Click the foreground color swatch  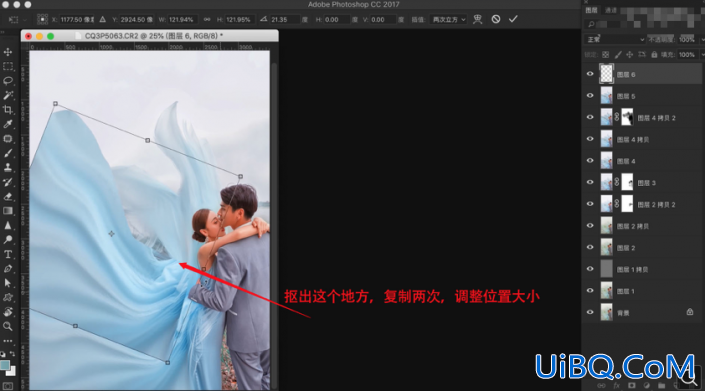click(5, 365)
